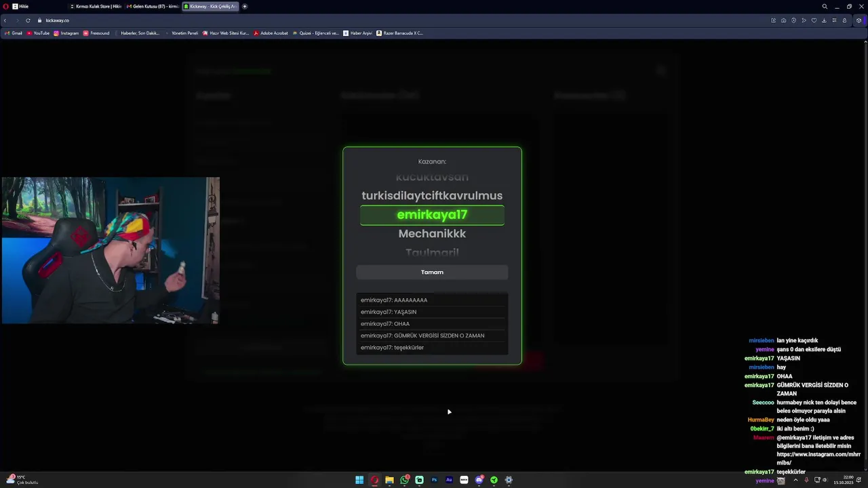The image size is (868, 488).
Task: Click the location pin toolbar icon
Action: click(x=793, y=20)
